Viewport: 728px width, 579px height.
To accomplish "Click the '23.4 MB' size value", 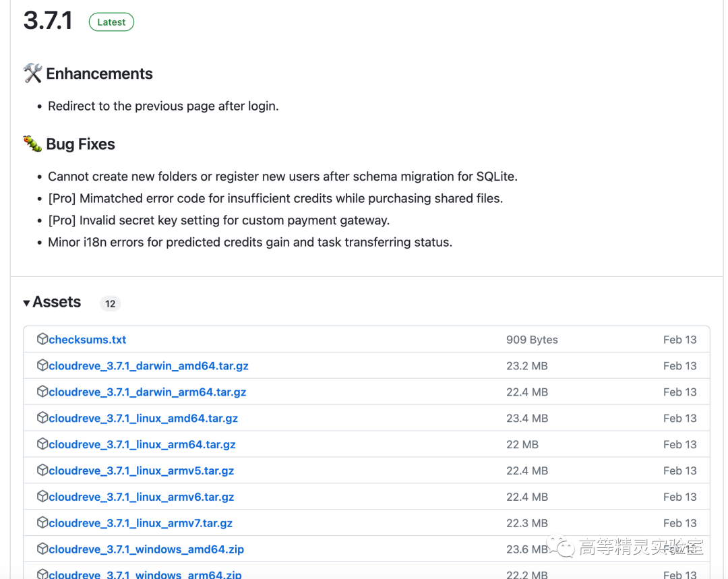I will tap(527, 419).
